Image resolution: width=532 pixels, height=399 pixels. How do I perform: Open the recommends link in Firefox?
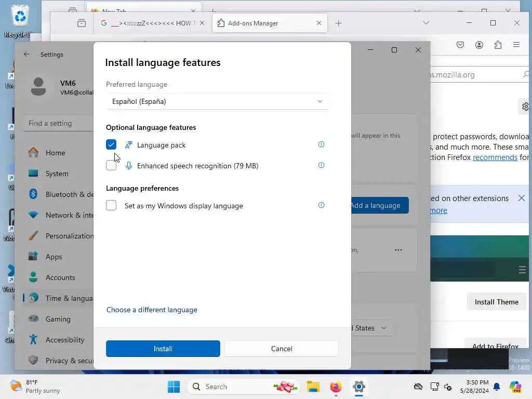[x=495, y=157]
